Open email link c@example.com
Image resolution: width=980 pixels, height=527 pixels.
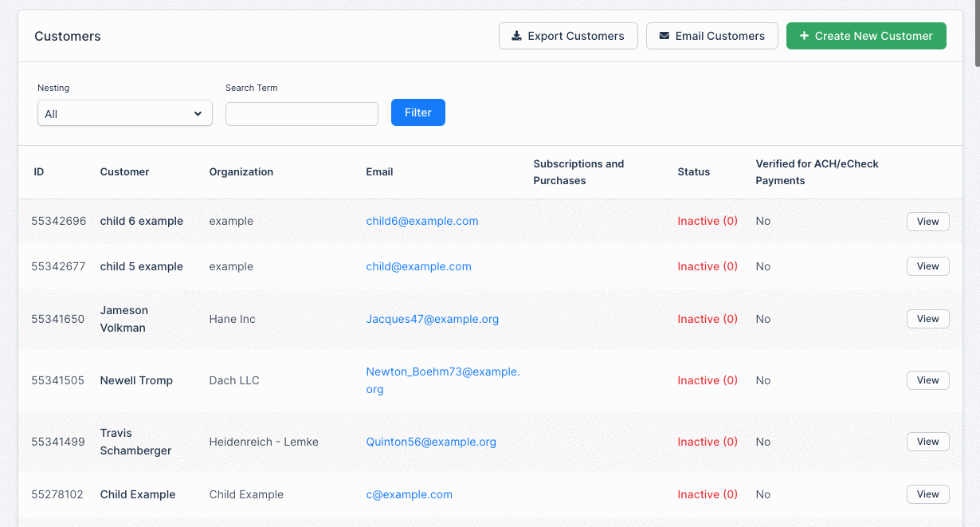(x=410, y=494)
